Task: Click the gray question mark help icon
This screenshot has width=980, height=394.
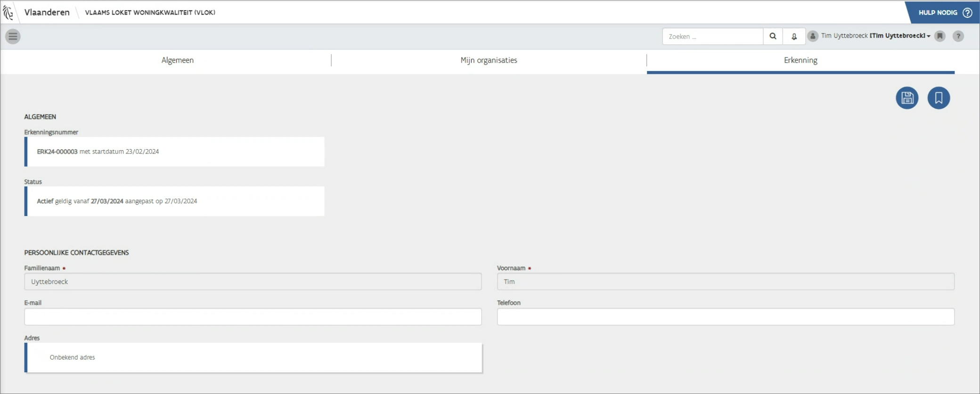Action: 958,36
